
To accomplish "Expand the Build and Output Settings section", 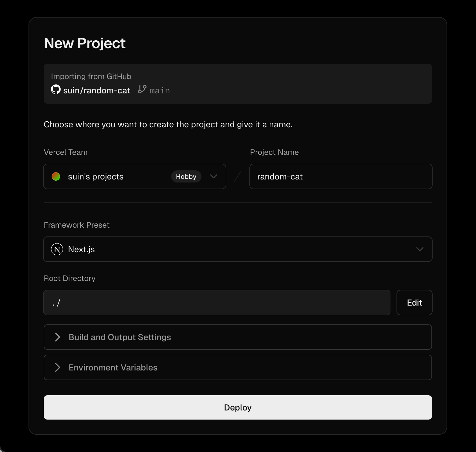I will click(x=238, y=337).
